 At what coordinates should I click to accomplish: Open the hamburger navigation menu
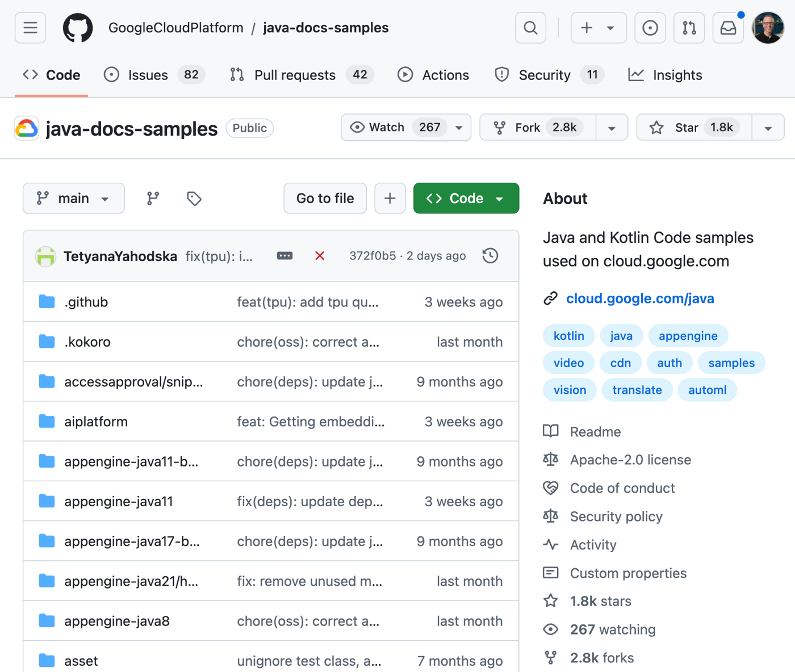(30, 28)
